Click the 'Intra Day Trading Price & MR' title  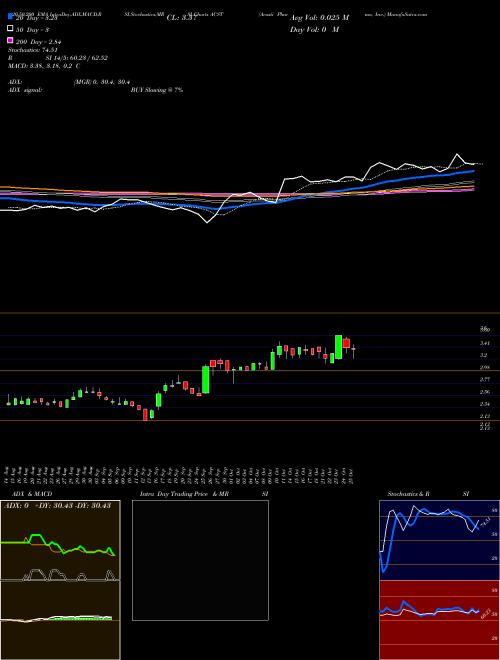tap(184, 494)
